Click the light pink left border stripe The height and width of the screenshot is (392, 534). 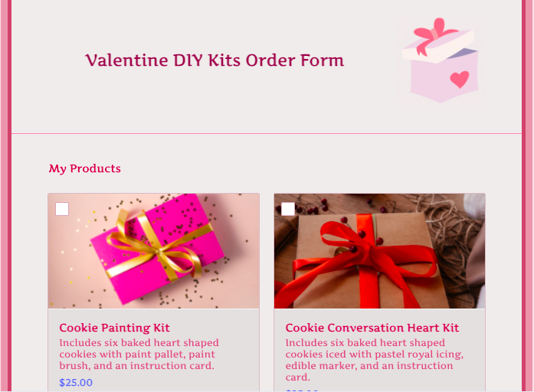tap(4, 196)
